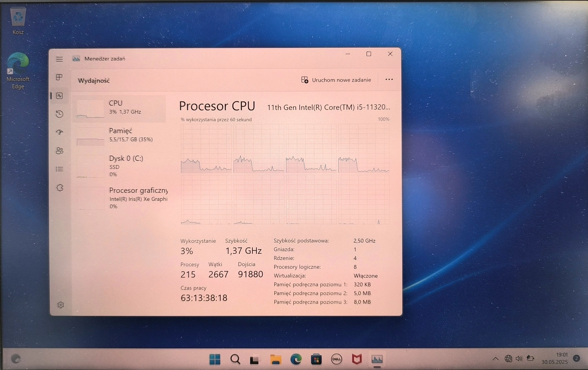Open the Services page puzzle icon
The width and height of the screenshot is (588, 370).
60,187
